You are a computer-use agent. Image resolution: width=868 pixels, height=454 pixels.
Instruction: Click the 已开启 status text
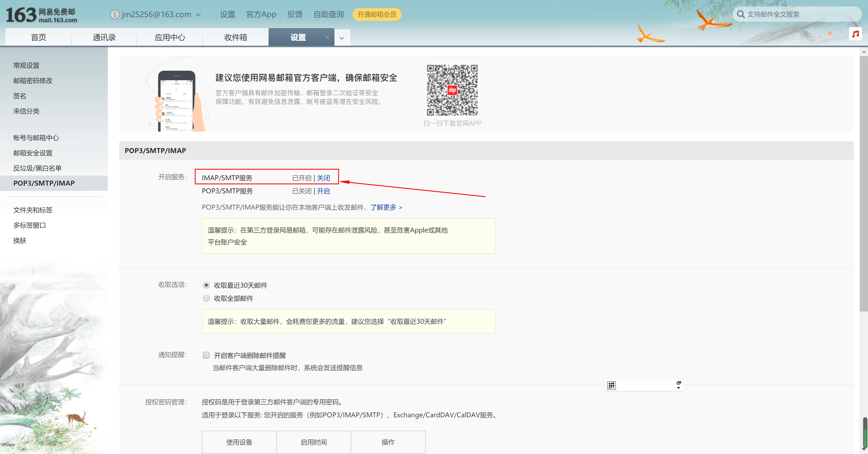click(x=302, y=178)
